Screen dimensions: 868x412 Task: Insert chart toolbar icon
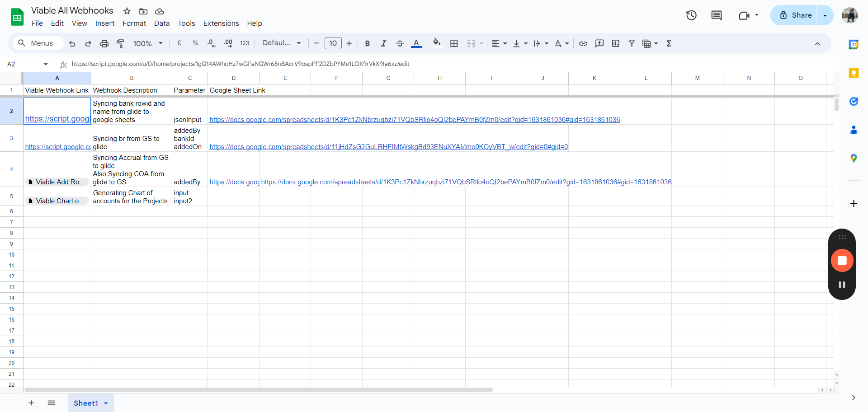(x=615, y=43)
